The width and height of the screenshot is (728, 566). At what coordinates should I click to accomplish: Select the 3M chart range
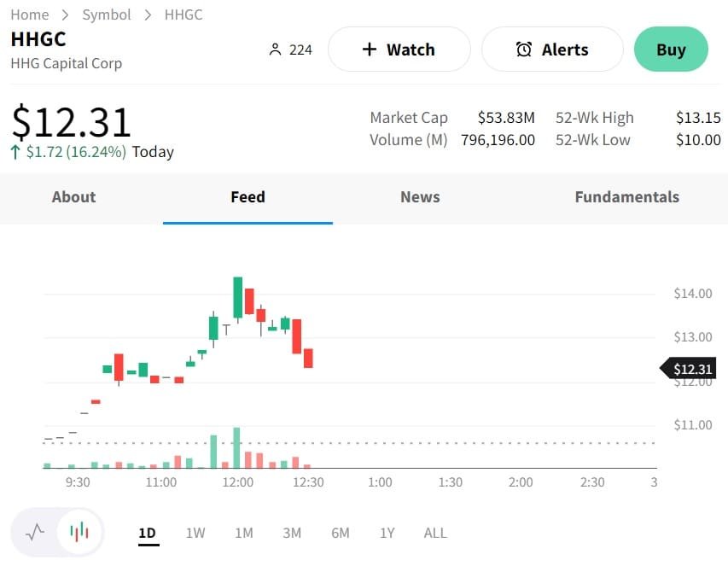tap(292, 533)
